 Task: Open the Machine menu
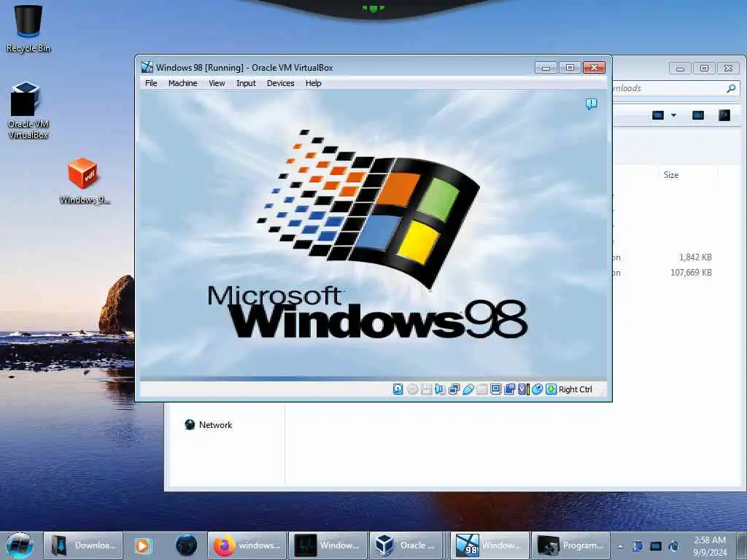(x=182, y=83)
